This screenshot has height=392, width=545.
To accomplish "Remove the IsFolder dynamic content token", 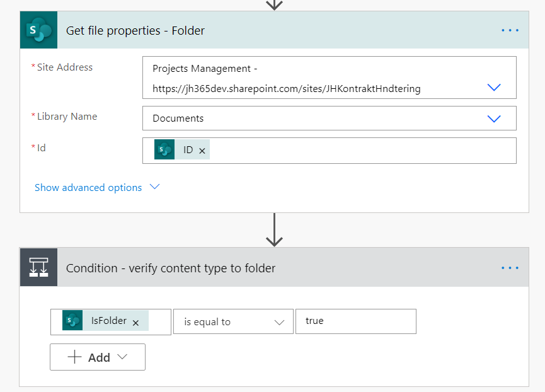I will 135,321.
